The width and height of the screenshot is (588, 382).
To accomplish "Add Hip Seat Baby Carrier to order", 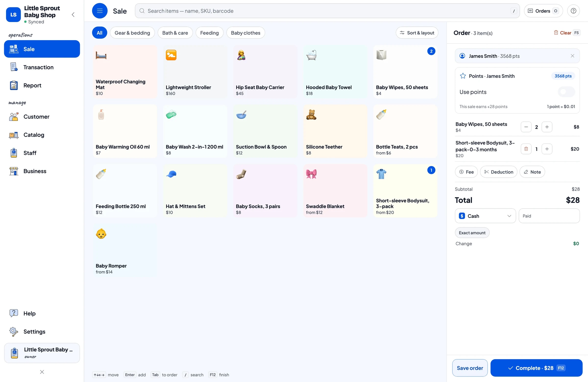I will click(265, 72).
